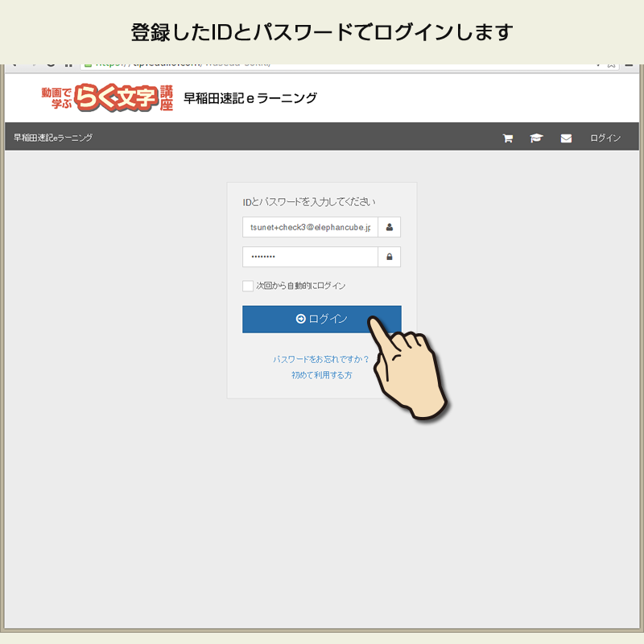Click the user icon beside the ID field
644x644 pixels.
pyautogui.click(x=390, y=227)
